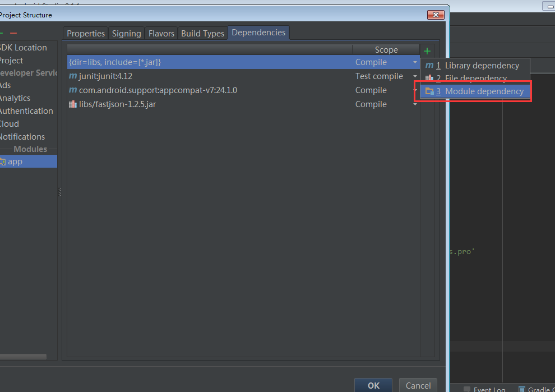Choose File dependency from popup menu
This screenshot has width=555, height=392.
(475, 78)
